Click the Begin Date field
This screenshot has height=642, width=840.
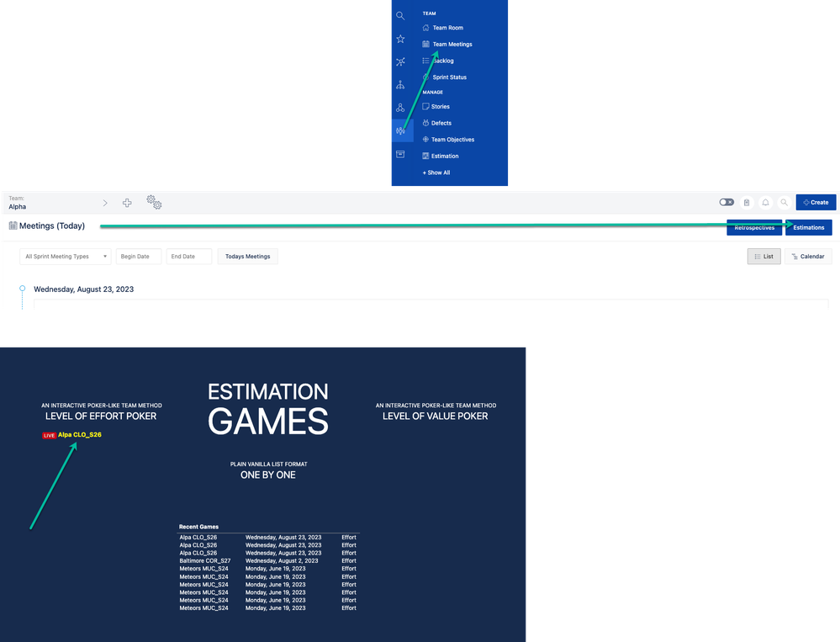click(x=138, y=256)
